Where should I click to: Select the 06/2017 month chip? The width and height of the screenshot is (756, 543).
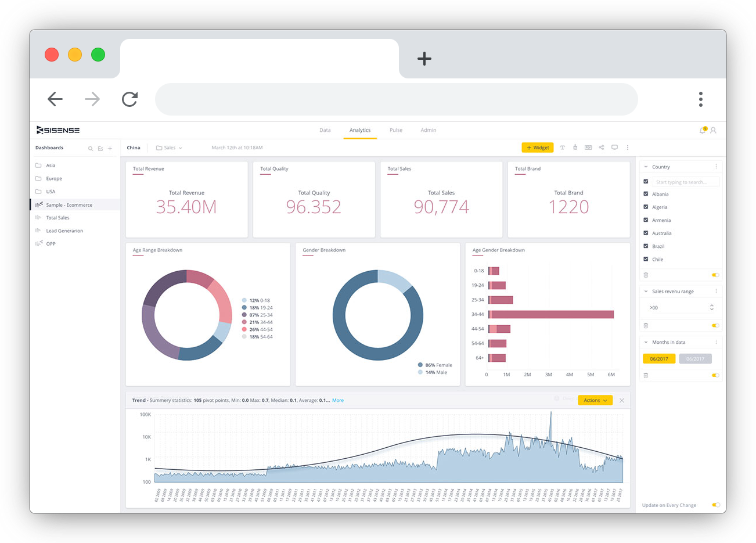pos(659,359)
